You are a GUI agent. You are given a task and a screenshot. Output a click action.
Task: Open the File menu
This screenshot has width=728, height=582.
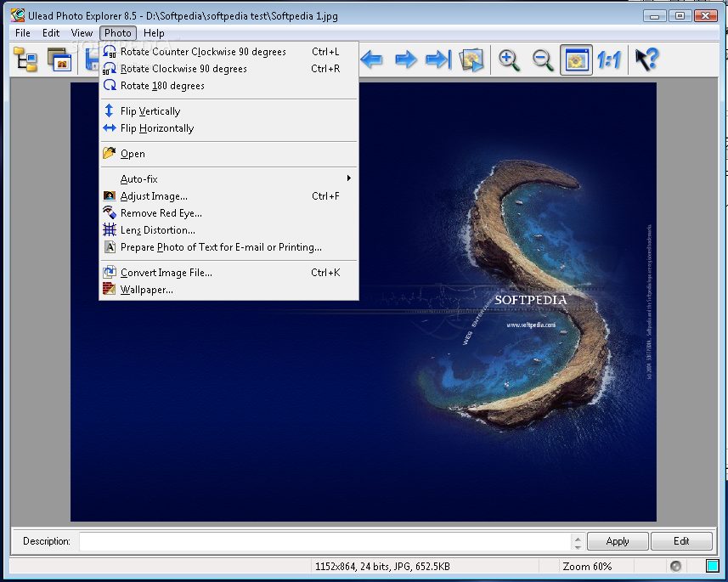point(23,33)
